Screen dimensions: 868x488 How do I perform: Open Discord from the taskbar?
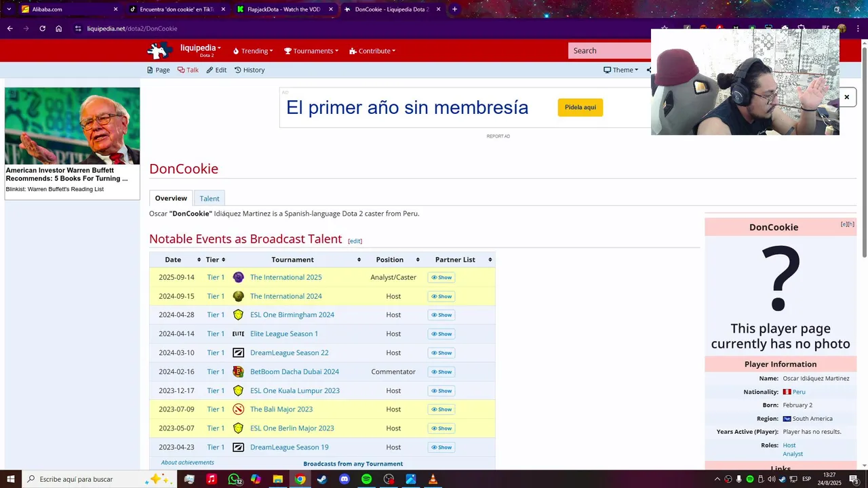pyautogui.click(x=344, y=479)
